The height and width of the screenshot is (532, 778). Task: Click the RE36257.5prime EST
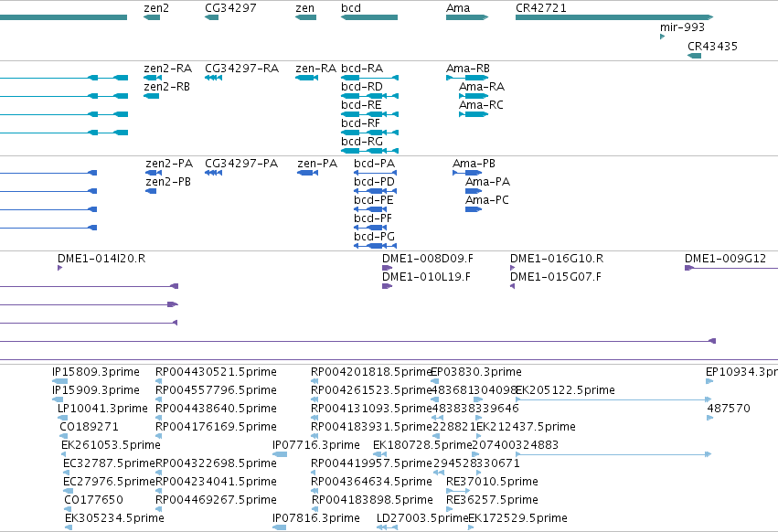click(x=450, y=509)
